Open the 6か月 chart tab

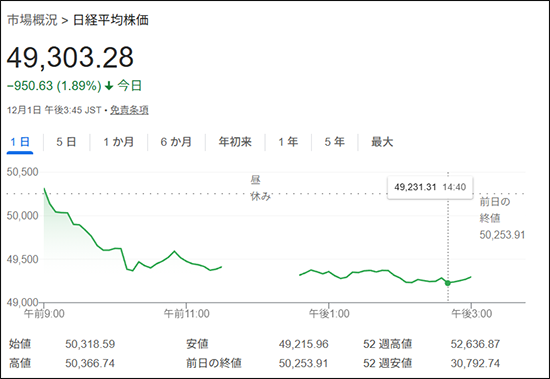pos(176,142)
